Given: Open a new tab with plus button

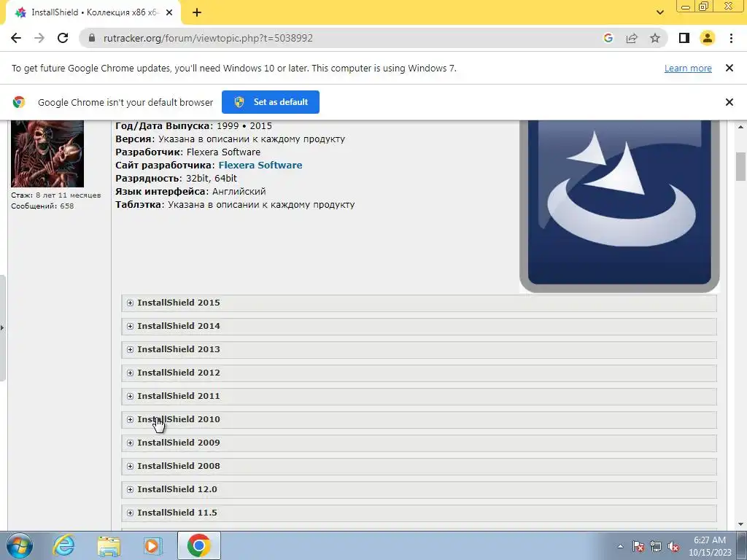Looking at the screenshot, I should click(197, 12).
